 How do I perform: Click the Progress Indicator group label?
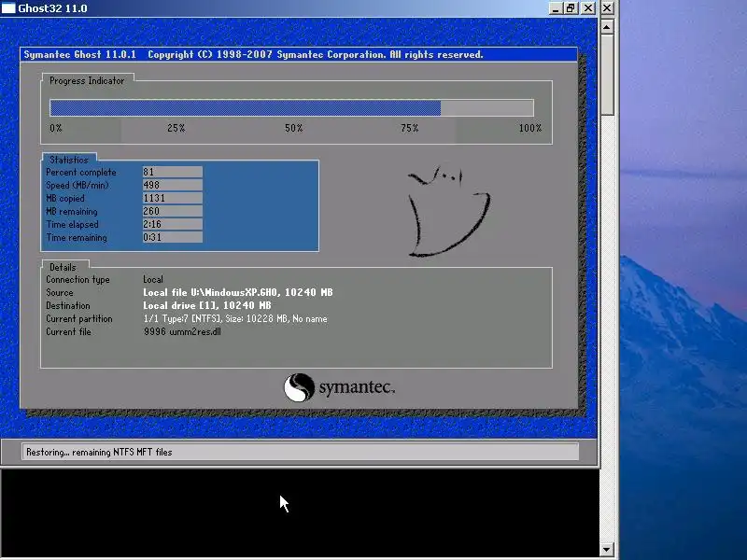[87, 81]
